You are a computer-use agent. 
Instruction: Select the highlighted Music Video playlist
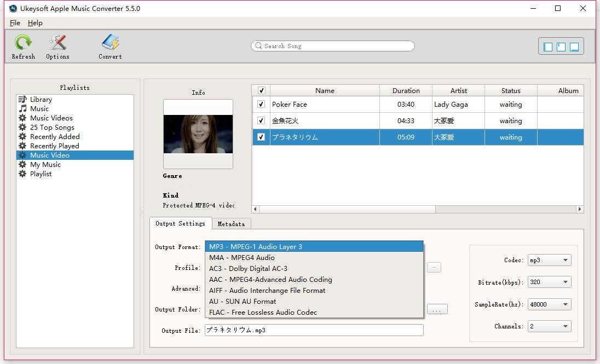[x=75, y=155]
